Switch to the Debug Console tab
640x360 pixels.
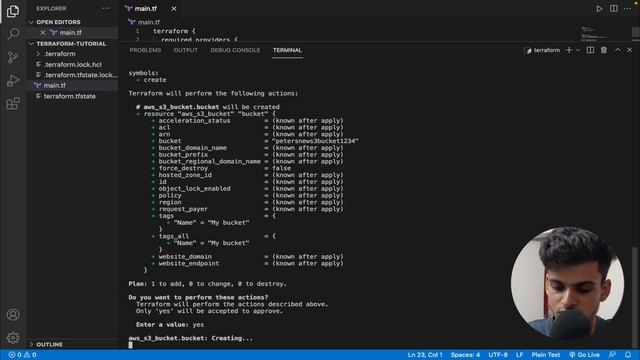coord(235,50)
